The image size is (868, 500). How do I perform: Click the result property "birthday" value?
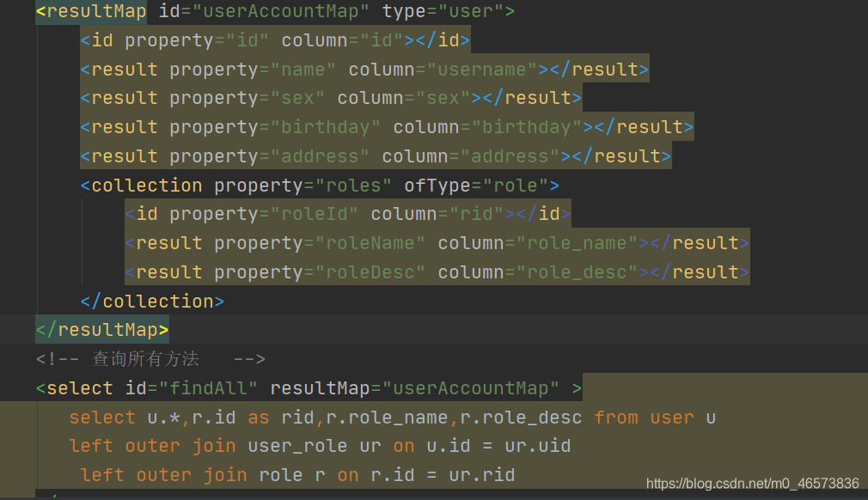[325, 127]
